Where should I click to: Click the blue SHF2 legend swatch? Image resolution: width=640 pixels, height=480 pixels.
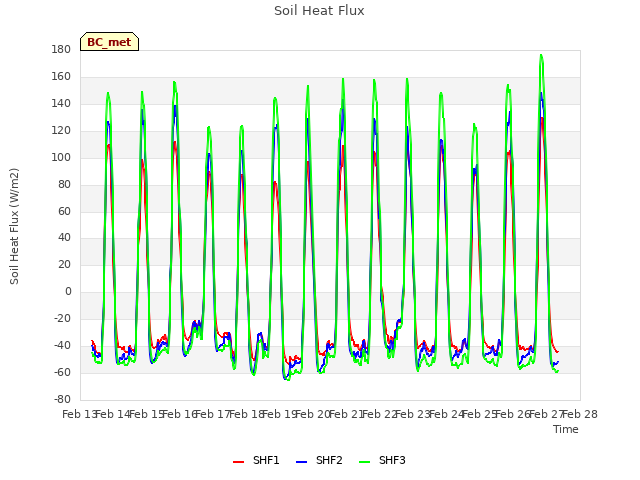tap(301, 462)
